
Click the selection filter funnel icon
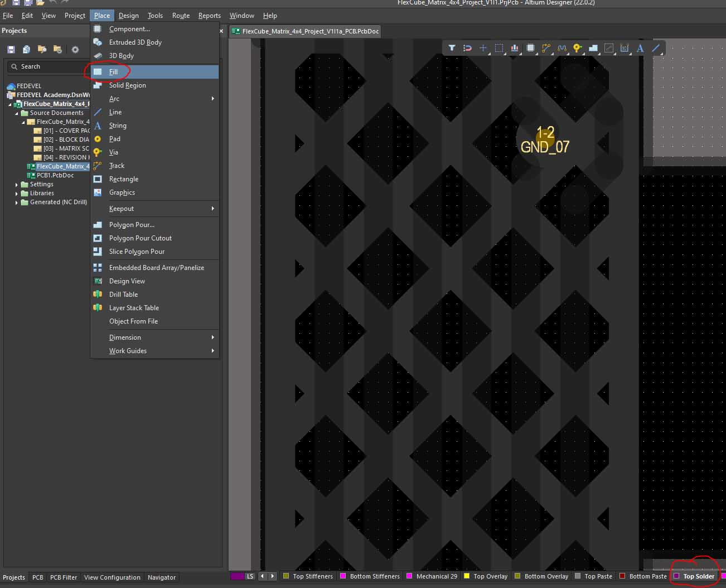452,48
